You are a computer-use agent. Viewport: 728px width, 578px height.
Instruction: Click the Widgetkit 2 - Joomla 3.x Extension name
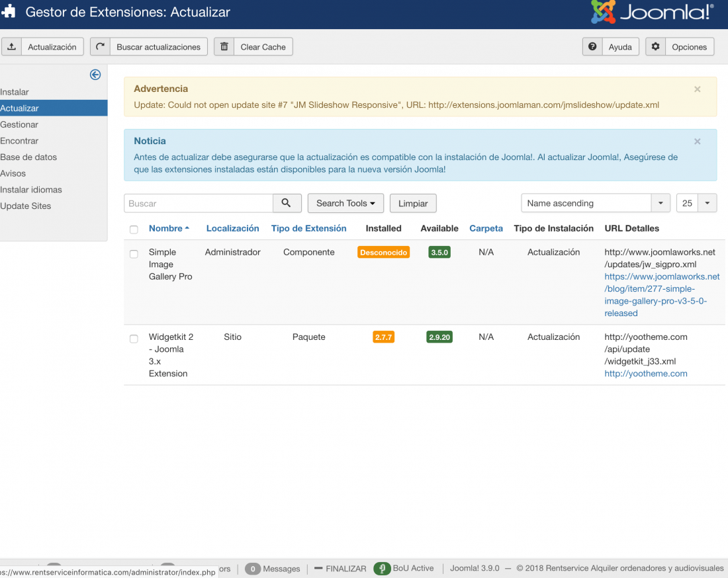(171, 355)
